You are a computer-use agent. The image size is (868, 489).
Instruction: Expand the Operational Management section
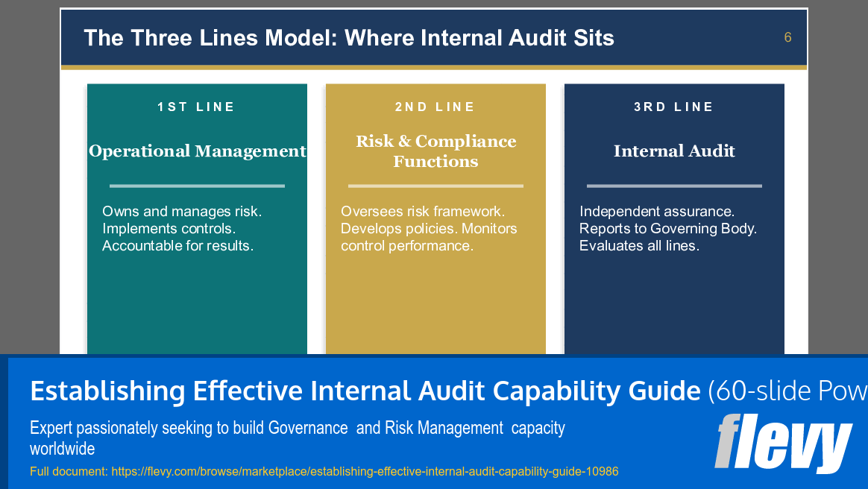point(197,151)
